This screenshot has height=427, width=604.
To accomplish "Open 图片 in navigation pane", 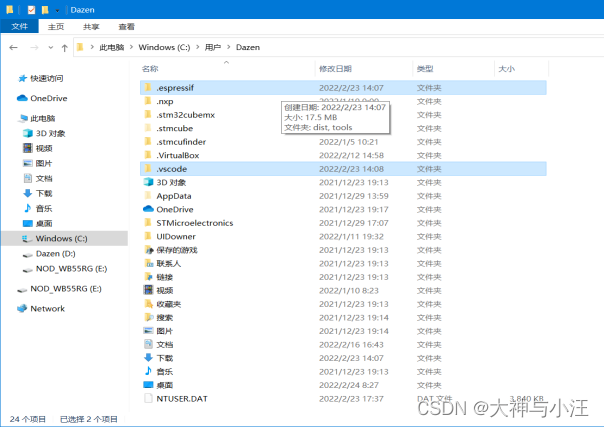I will coord(38,163).
